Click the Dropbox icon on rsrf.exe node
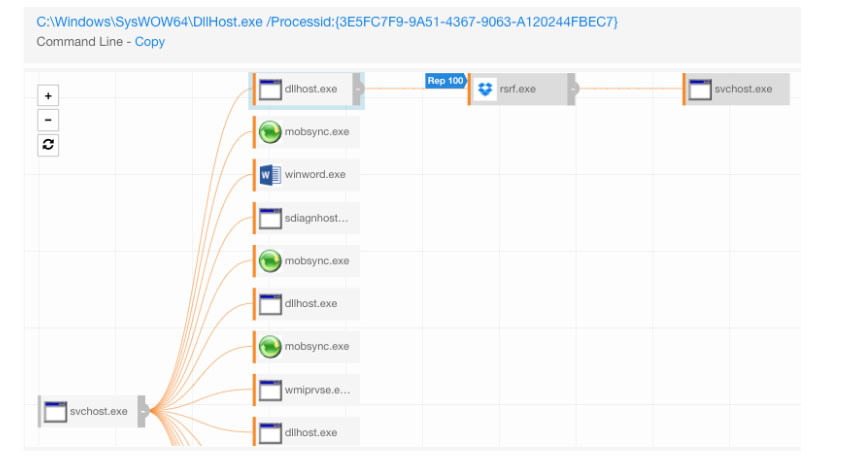This screenshot has width=845, height=458. click(x=485, y=89)
